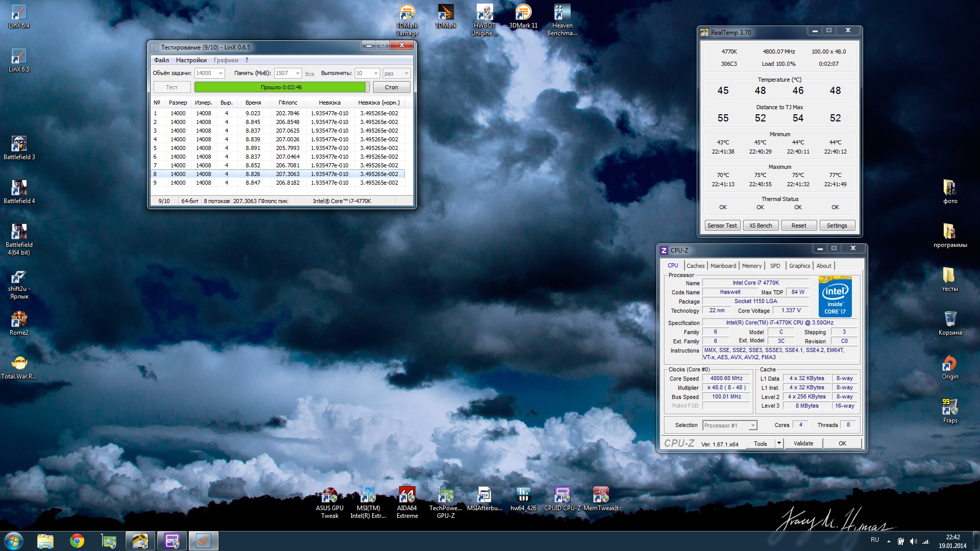Viewport: 980px width, 551px height.
Task: Open the Fraps desktop icon
Action: pyautogui.click(x=949, y=408)
